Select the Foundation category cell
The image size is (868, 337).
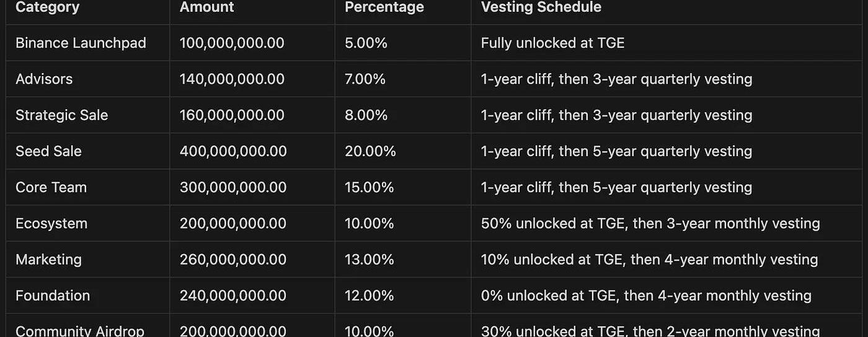pyautogui.click(x=53, y=295)
